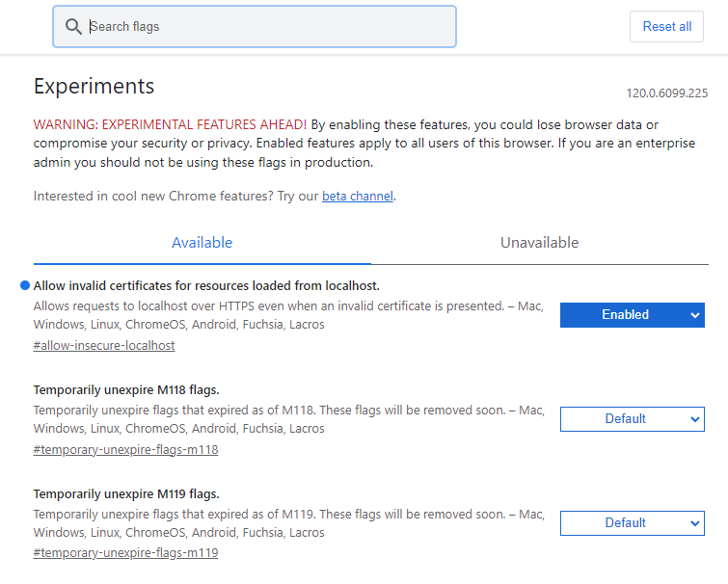Select the Allow invalid certificates flag title

point(206,286)
